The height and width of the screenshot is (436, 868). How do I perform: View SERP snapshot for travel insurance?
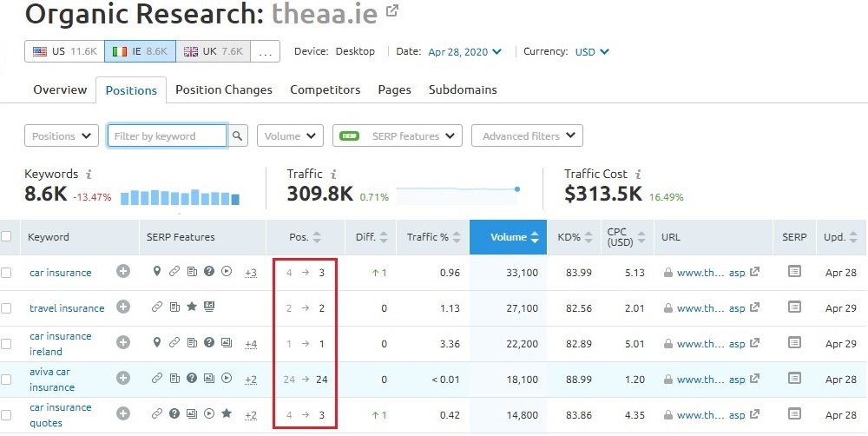coord(794,307)
